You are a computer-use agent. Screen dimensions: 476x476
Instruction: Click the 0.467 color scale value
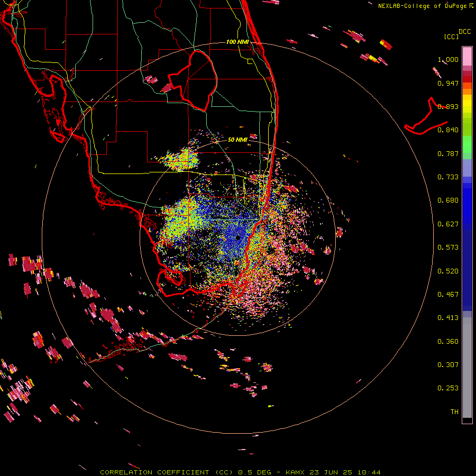coord(448,295)
